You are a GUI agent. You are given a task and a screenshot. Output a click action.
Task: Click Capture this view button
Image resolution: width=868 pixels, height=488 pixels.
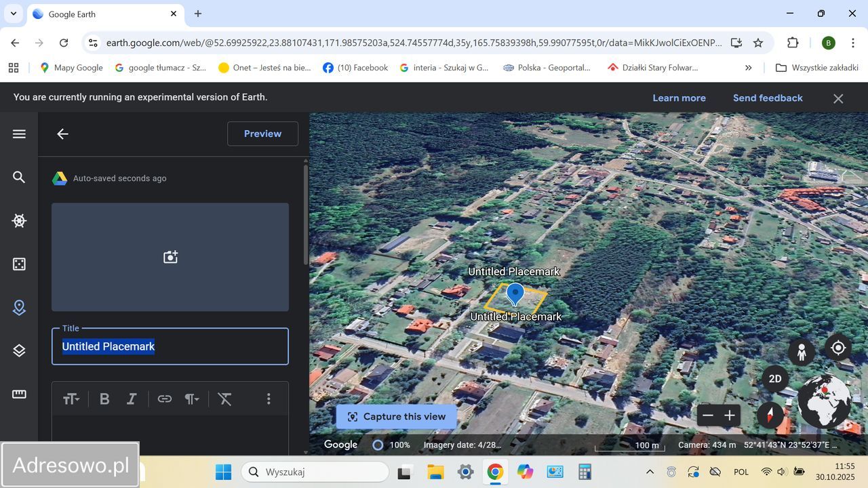tap(397, 416)
